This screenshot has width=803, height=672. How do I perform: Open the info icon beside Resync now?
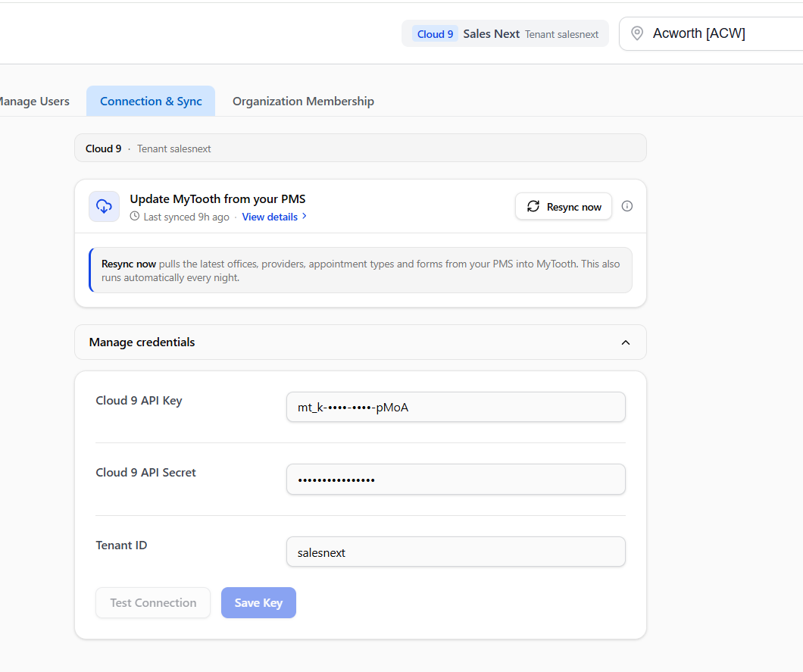pos(626,206)
